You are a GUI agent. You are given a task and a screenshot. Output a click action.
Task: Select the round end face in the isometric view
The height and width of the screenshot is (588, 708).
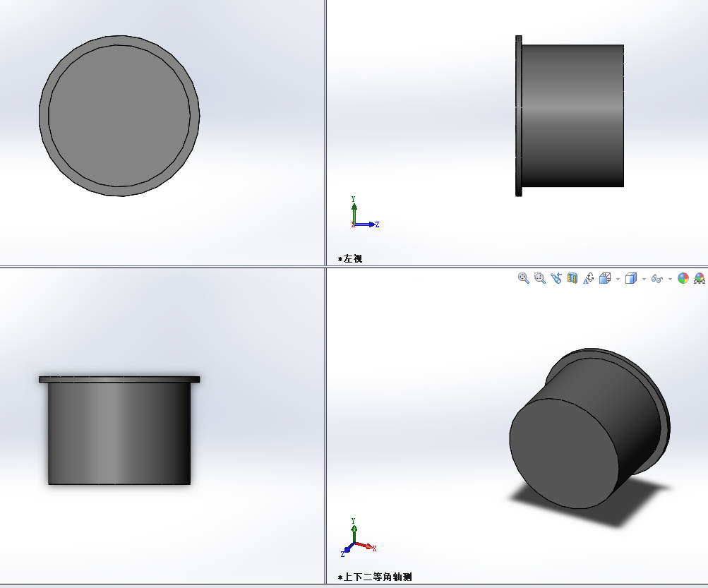point(565,453)
